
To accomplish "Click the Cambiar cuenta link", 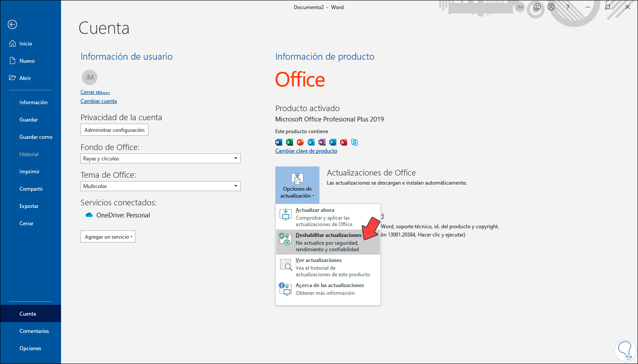I will [99, 101].
